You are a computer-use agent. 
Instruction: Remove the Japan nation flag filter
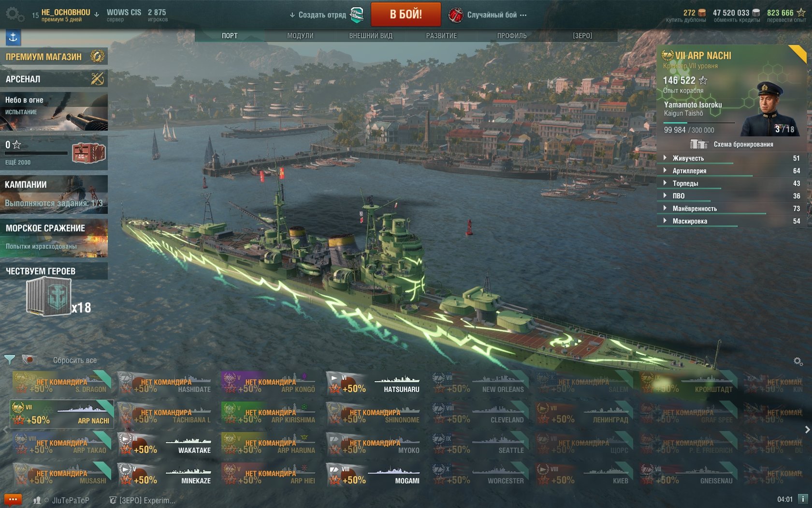[29, 359]
